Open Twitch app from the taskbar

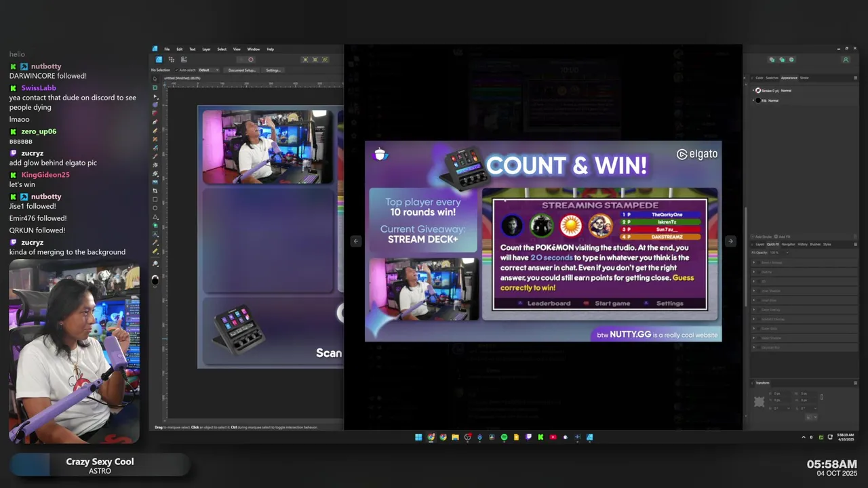[x=528, y=437]
